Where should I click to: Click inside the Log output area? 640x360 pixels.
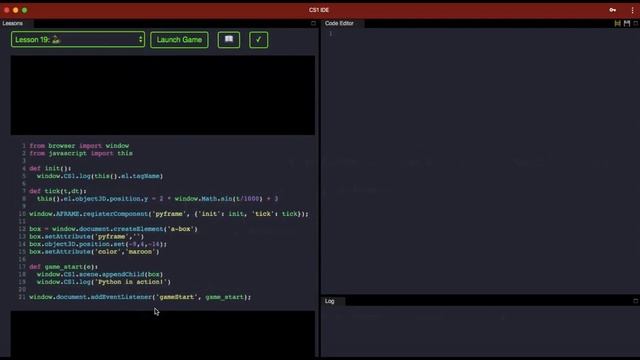tap(480, 331)
